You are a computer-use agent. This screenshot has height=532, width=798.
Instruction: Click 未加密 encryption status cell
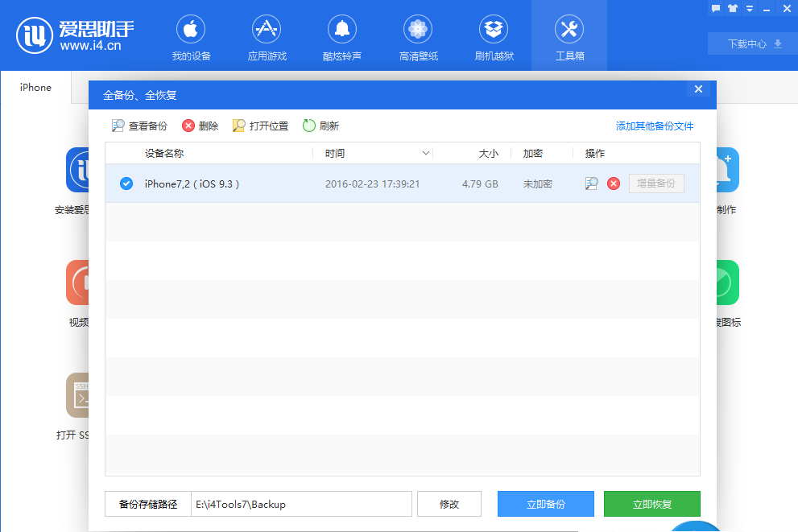[x=537, y=184]
